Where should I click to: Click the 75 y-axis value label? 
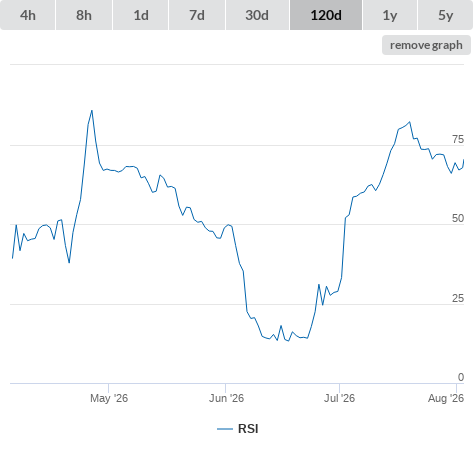click(x=458, y=139)
